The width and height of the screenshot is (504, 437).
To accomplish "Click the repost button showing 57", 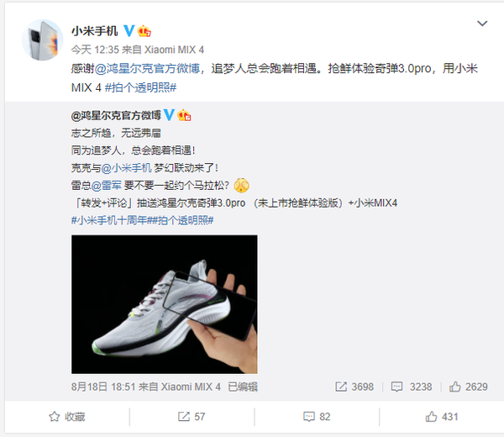I will (192, 417).
